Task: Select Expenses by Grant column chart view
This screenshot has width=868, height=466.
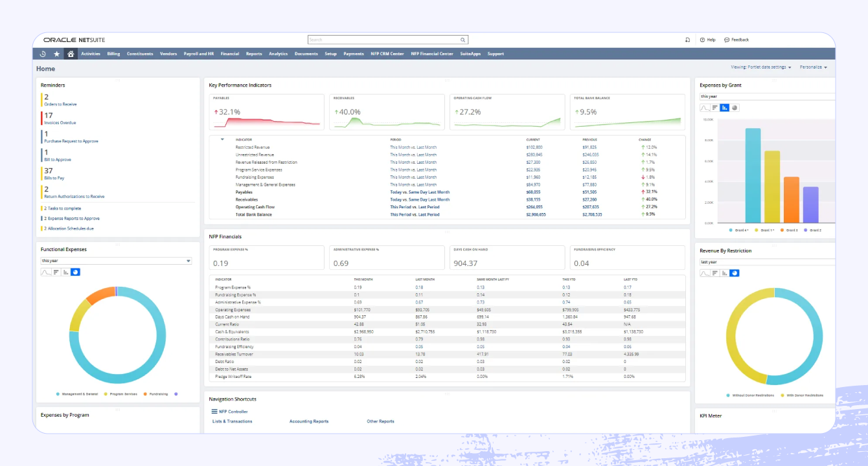Action: (x=725, y=107)
